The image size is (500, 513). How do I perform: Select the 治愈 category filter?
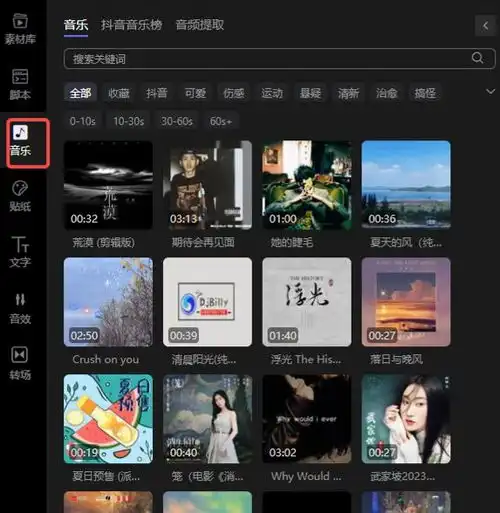point(387,93)
